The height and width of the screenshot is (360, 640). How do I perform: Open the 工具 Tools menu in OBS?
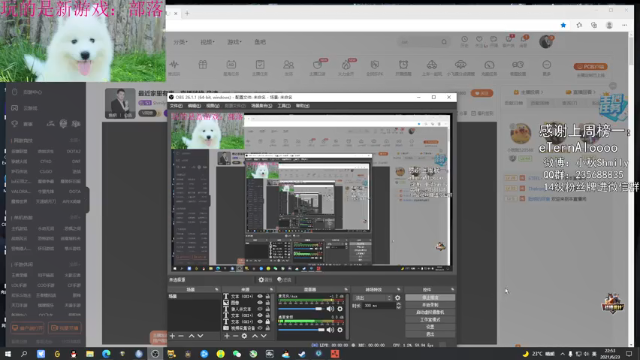(284, 106)
